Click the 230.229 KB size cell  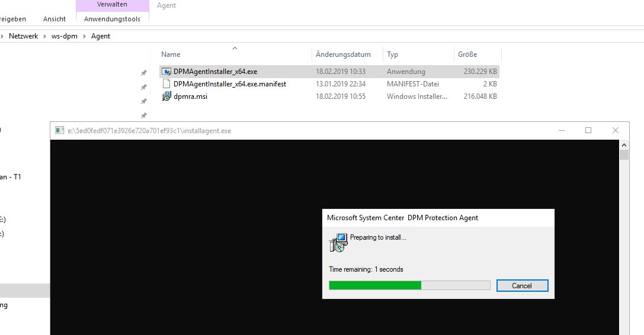click(x=480, y=72)
